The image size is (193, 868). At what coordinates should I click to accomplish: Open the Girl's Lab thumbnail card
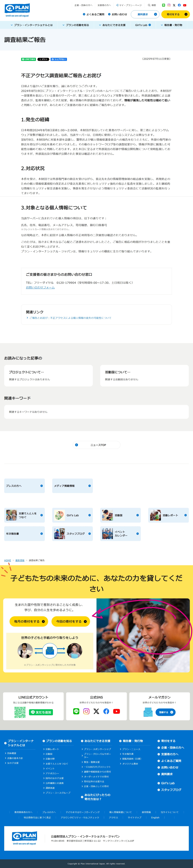72,515
